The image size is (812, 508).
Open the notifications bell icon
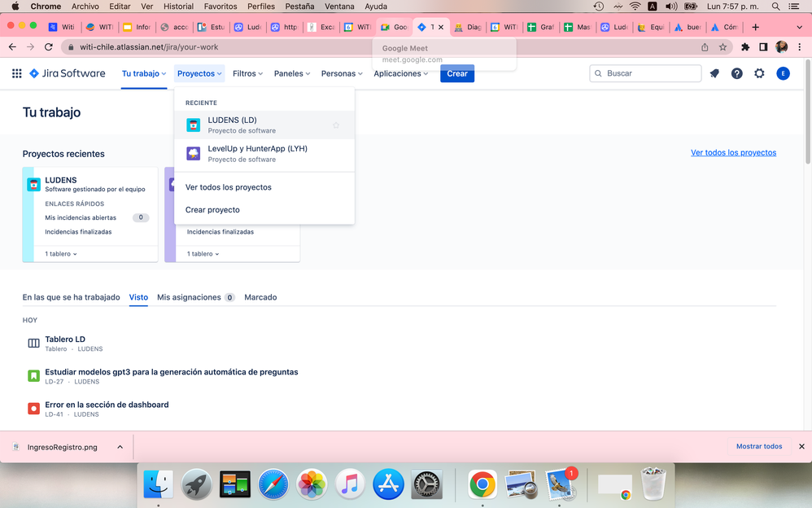(x=714, y=73)
